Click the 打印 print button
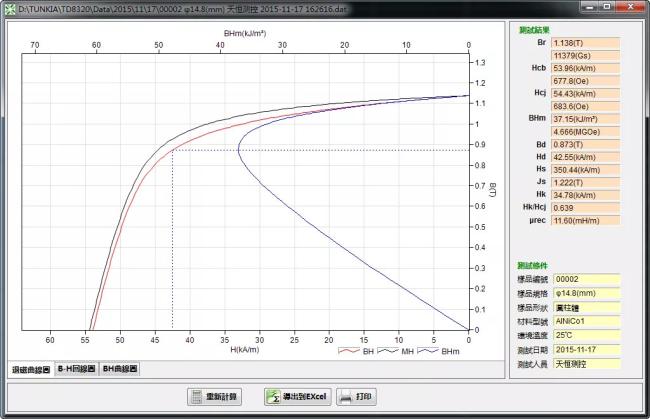650x419 pixels. pyautogui.click(x=357, y=397)
